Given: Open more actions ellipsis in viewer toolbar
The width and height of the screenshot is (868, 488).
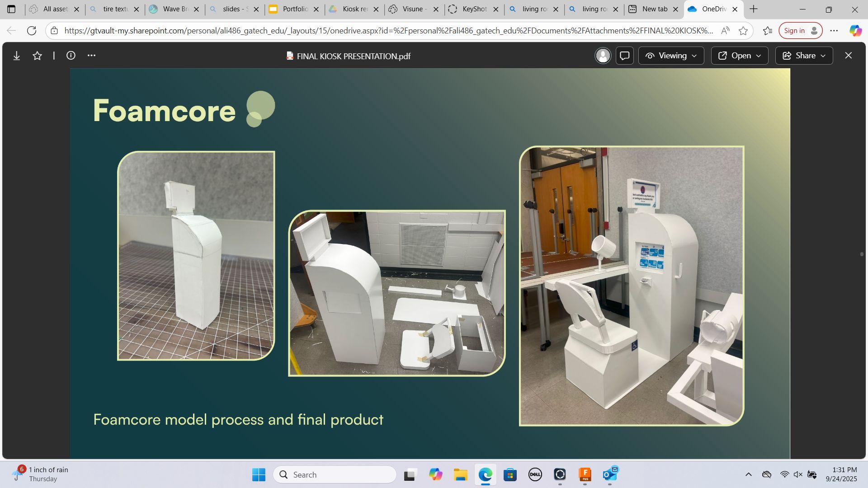Looking at the screenshot, I should tap(91, 56).
